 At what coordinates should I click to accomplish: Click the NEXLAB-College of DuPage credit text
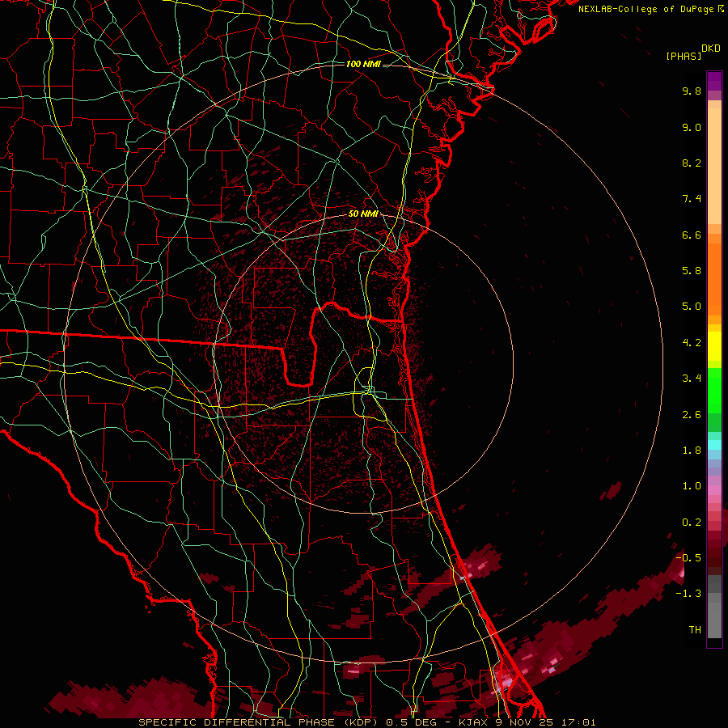(645, 9)
